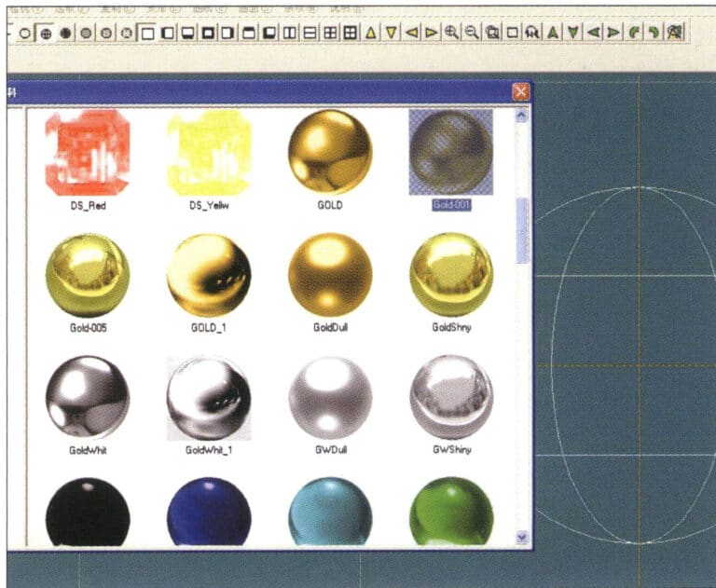
Task: Click the yellow down triangle pan icon
Action: click(x=391, y=33)
